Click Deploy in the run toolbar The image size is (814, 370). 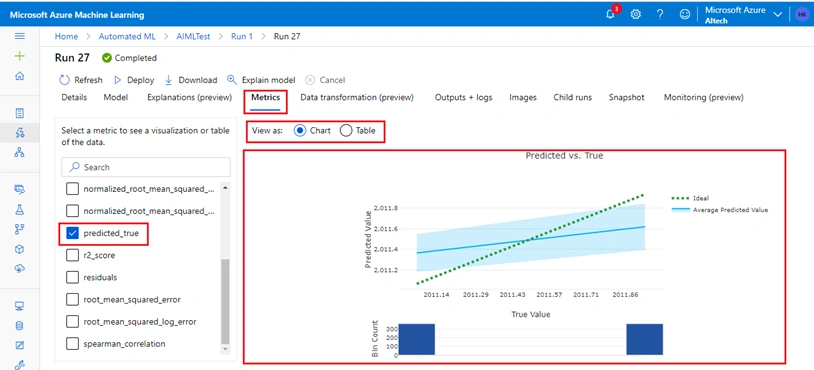[x=134, y=80]
